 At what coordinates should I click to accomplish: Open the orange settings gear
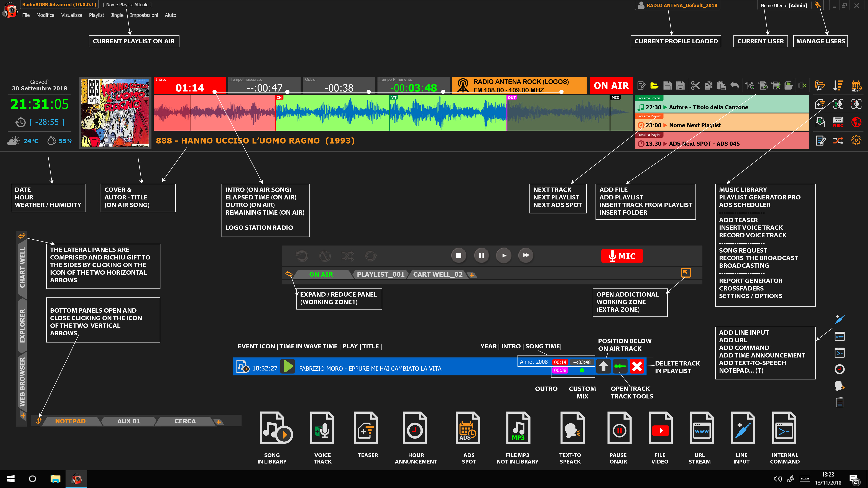click(x=856, y=140)
